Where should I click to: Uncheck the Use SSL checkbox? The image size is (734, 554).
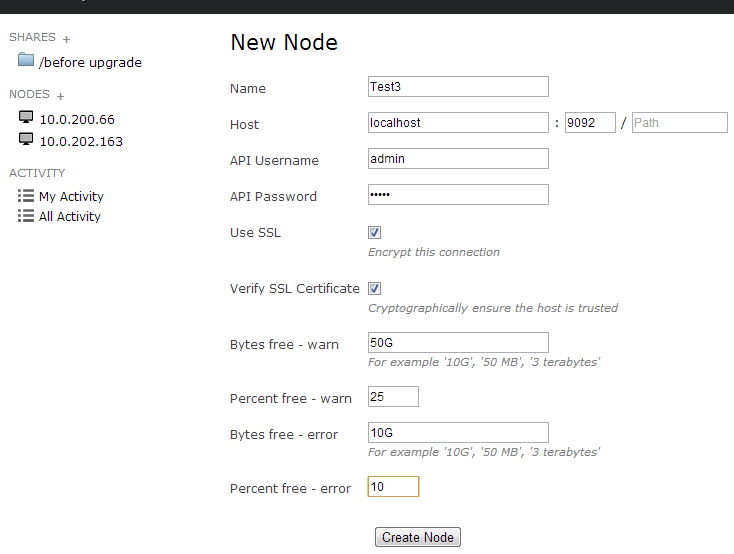(x=374, y=232)
